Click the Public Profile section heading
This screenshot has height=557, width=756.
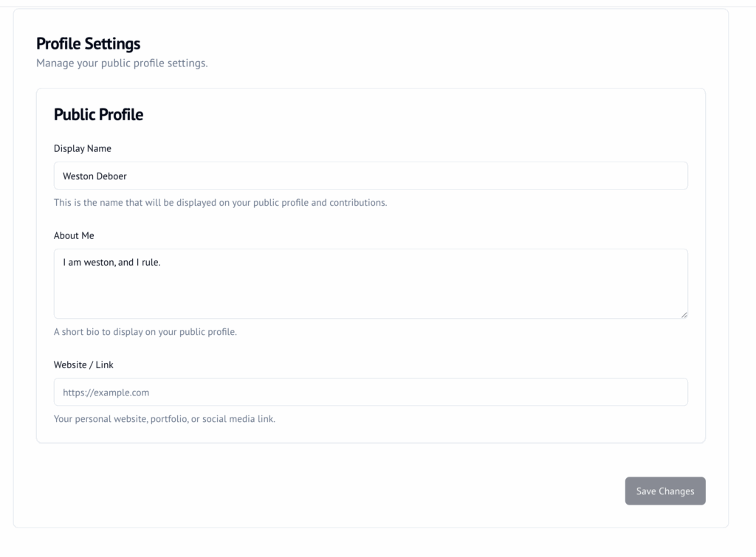point(98,114)
